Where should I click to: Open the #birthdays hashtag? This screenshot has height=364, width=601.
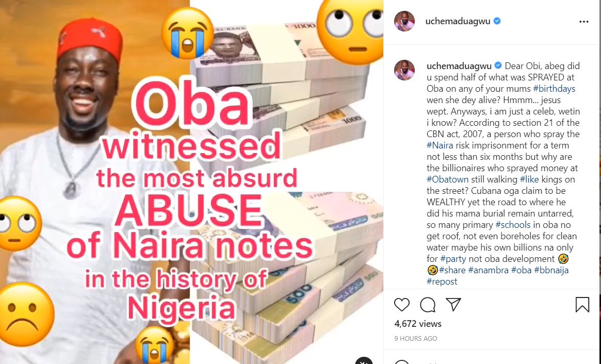(x=554, y=89)
